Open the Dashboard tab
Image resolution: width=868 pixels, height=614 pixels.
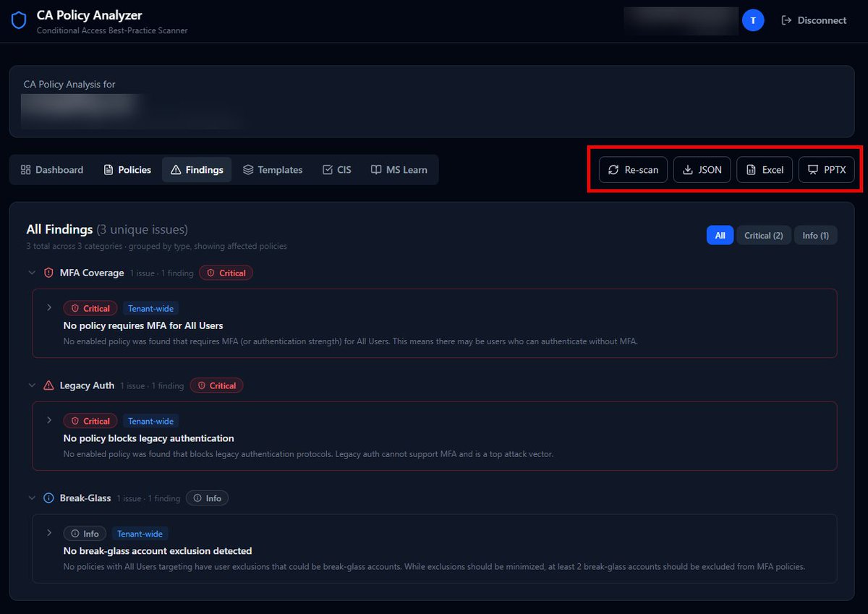coord(51,170)
